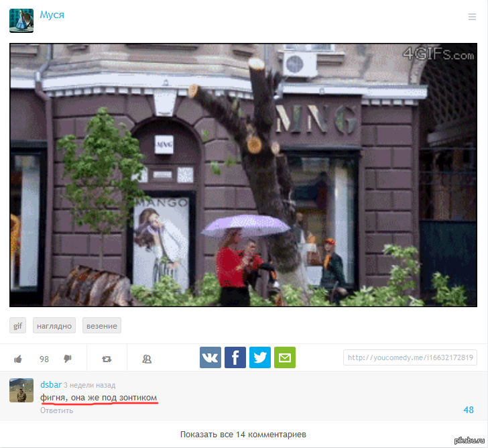Select the 'наглядно' tag
488x448 pixels.
(52, 326)
